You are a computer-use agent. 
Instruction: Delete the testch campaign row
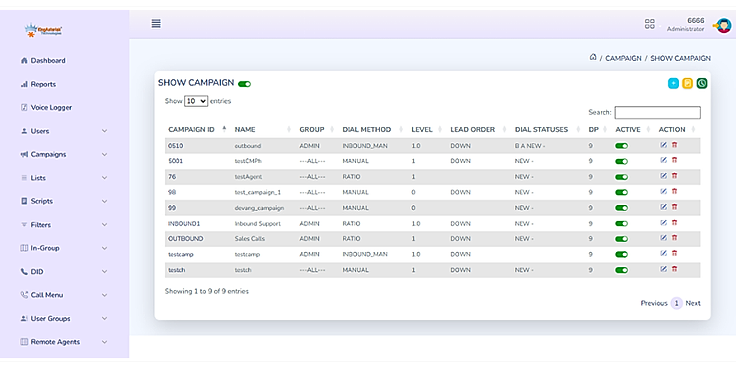point(675,269)
